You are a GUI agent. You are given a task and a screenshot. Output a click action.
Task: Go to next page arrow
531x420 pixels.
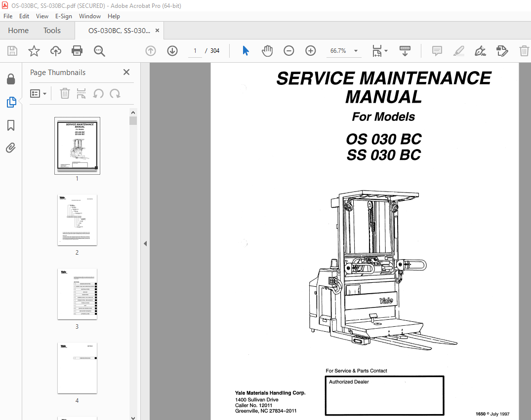(x=172, y=51)
